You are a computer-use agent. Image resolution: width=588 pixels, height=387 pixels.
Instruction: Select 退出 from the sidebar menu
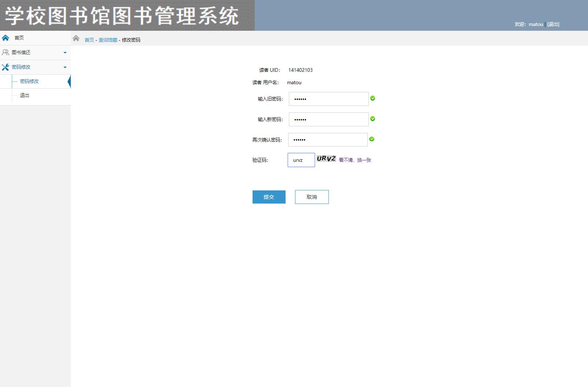(24, 96)
